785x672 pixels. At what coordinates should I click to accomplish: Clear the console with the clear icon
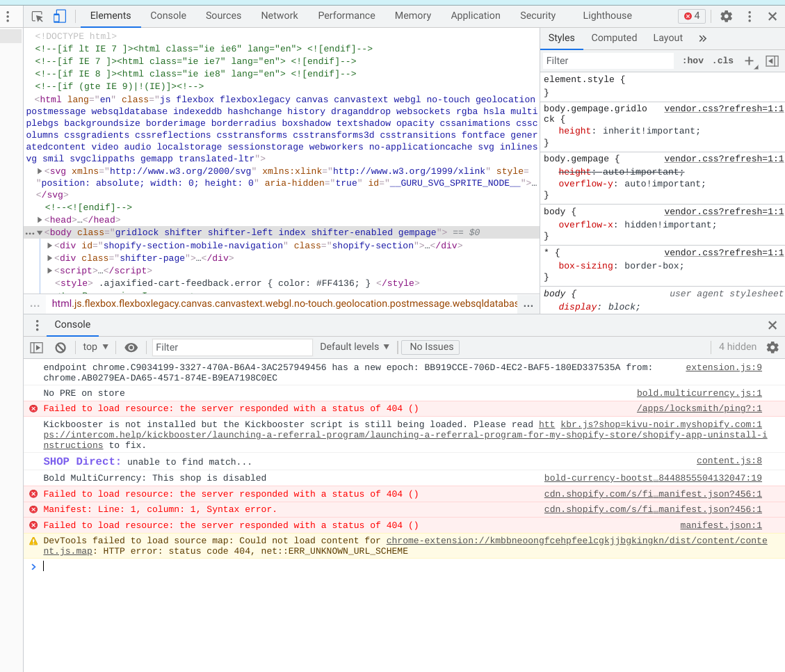[60, 347]
